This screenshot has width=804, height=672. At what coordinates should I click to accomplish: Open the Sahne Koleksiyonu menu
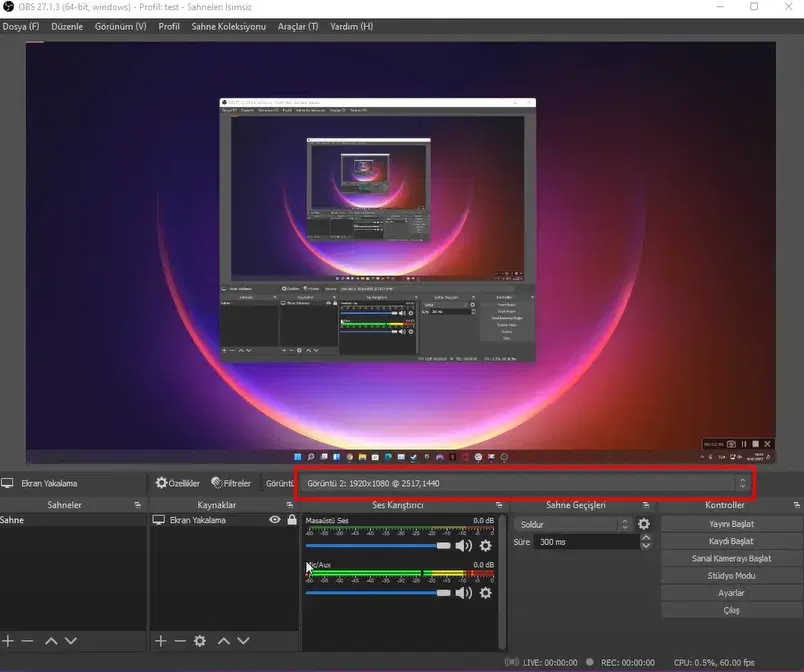point(229,27)
